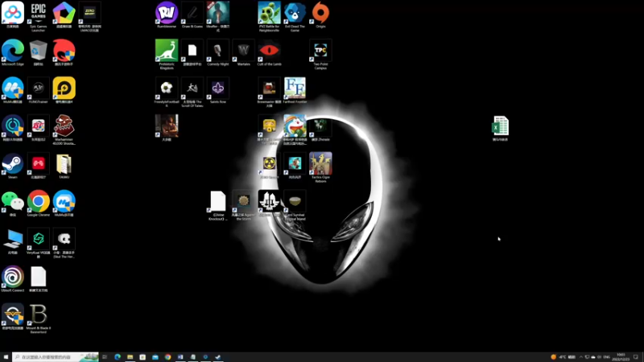Open the TAIWU folder on desktop
644x362 pixels.
[64, 166]
